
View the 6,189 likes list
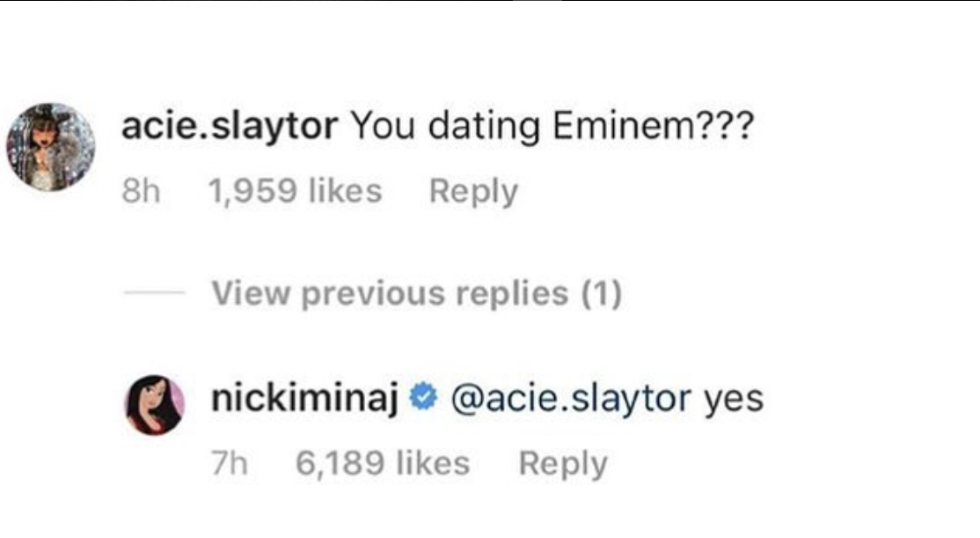[x=383, y=463]
